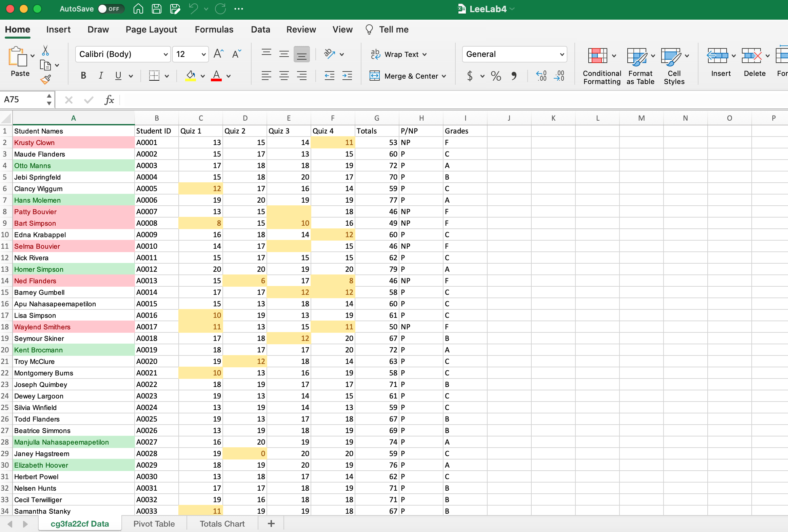788x532 pixels.
Task: Click Tell me search
Action: coord(387,29)
